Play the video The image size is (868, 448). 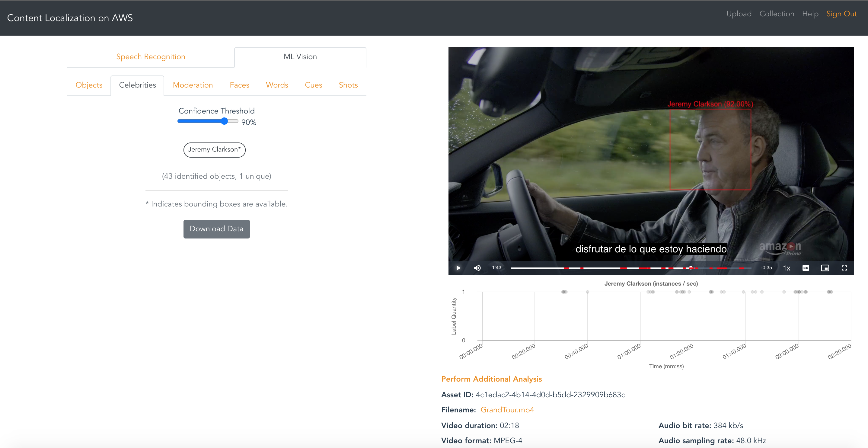click(458, 268)
